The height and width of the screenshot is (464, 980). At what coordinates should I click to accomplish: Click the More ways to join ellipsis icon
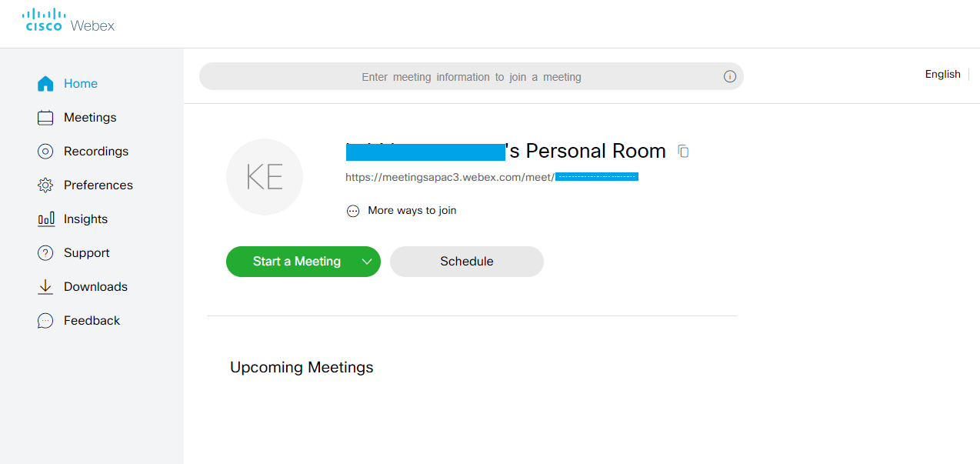coord(353,211)
